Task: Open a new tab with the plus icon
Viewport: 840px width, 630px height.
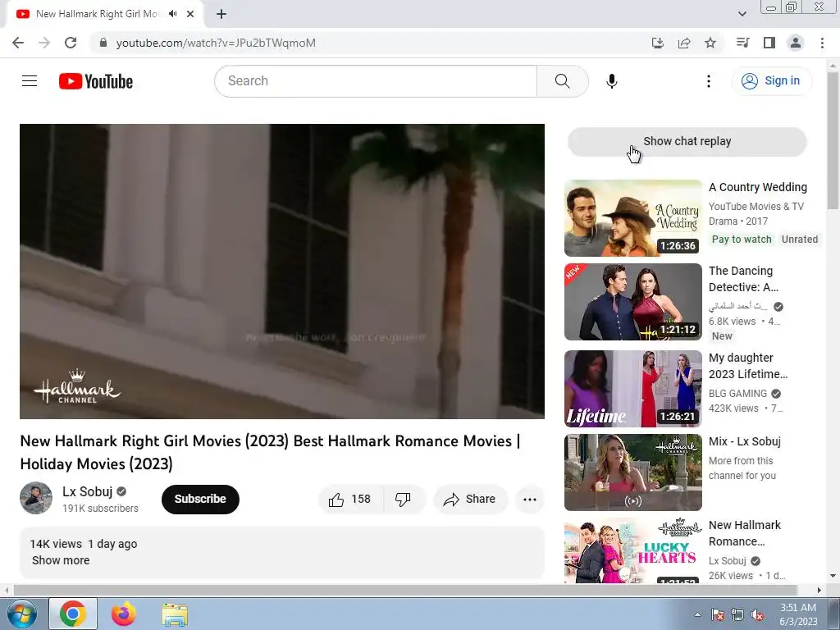Action: pos(221,14)
